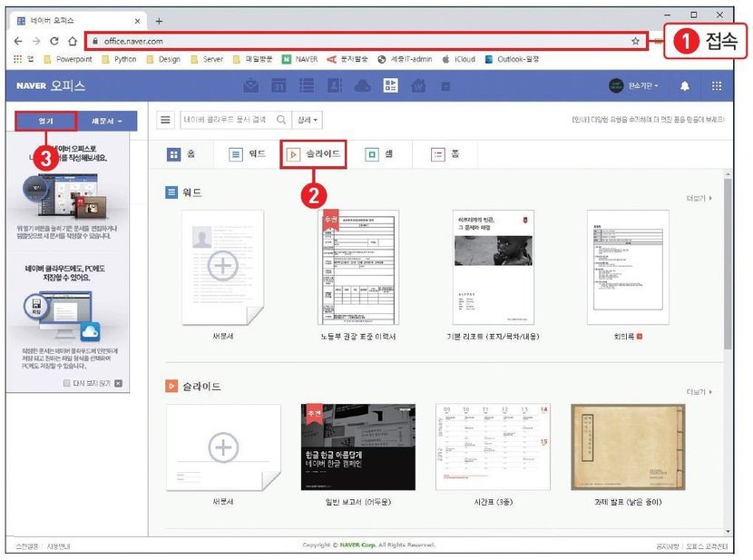Screen dimensions: 753x560
Task: Open the 세종IT-admin bookmark
Action: pyautogui.click(x=405, y=59)
